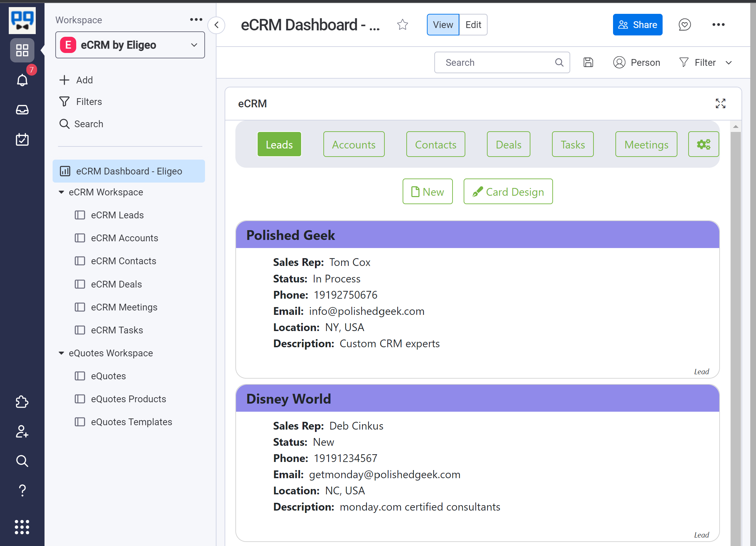
Task: Switch dashboard to View mode
Action: tap(443, 25)
